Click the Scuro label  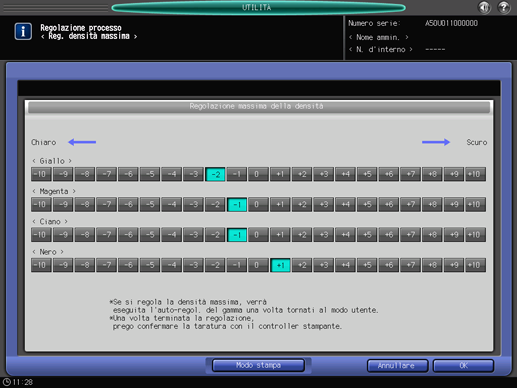coord(477,142)
